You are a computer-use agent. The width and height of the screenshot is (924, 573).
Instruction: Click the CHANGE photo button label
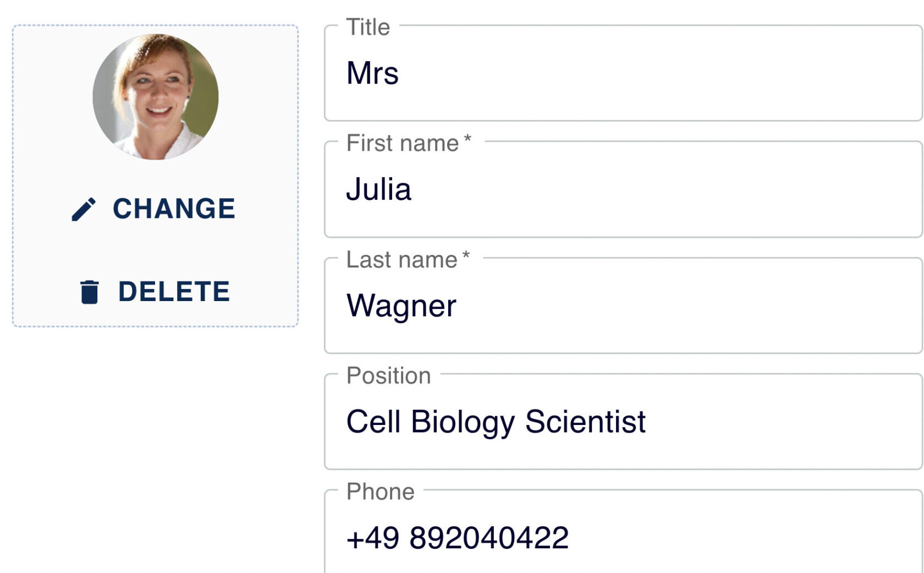pos(174,209)
